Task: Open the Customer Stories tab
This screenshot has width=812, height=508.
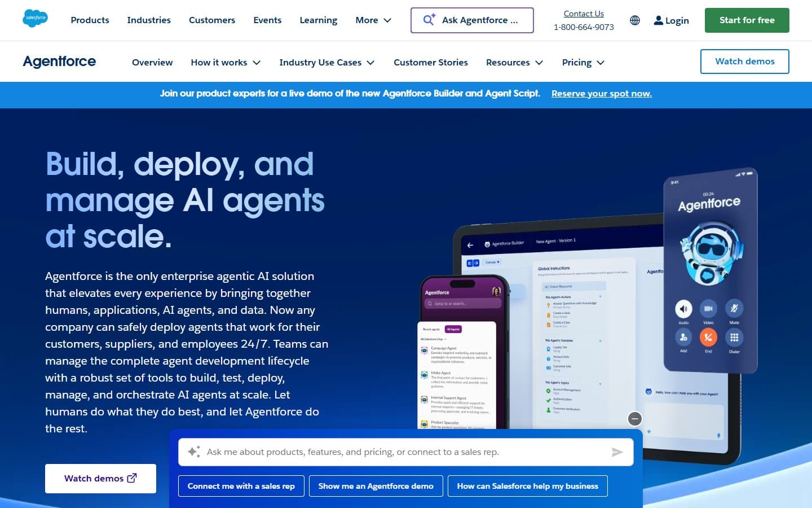Action: (430, 63)
